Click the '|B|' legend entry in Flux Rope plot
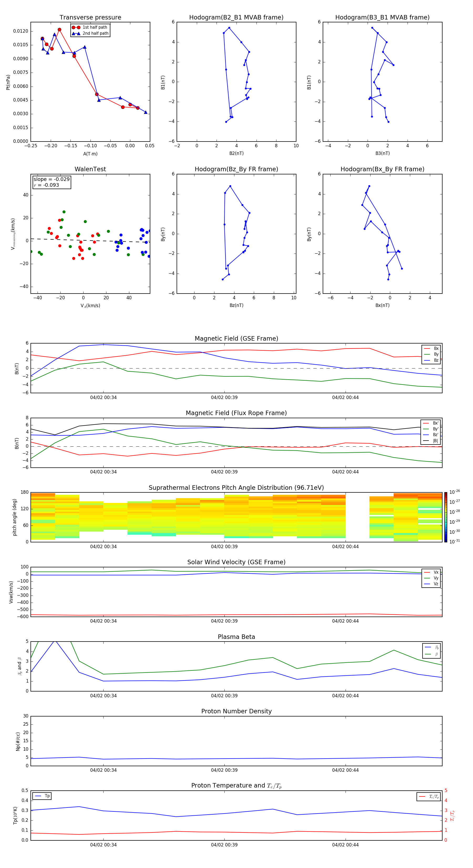This screenshot has width=473, height=868. point(431,441)
